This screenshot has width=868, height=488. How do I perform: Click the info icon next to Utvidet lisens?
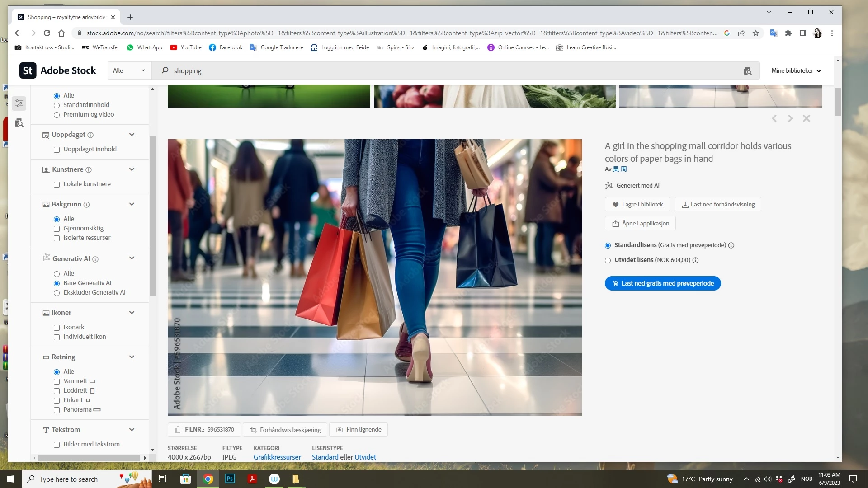coord(695,260)
